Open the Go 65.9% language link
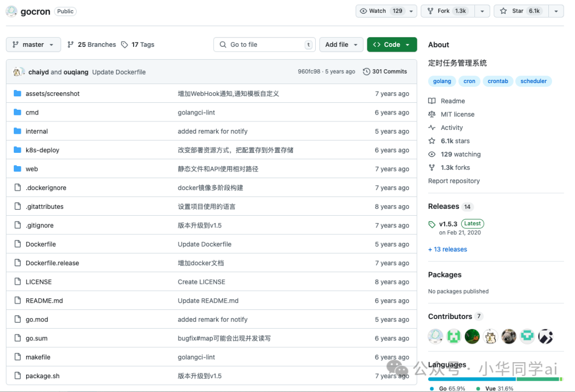This screenshot has width=575, height=392. click(x=447, y=388)
